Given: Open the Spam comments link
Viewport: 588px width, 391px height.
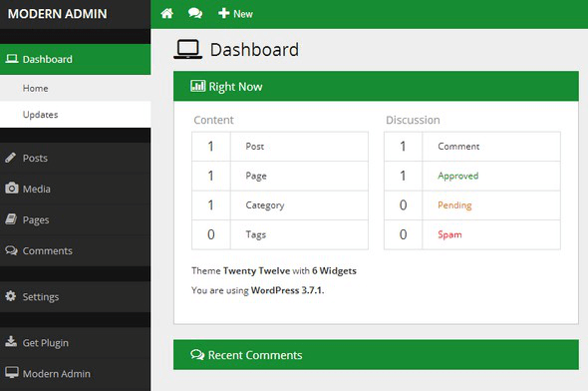Looking at the screenshot, I should click(x=449, y=235).
